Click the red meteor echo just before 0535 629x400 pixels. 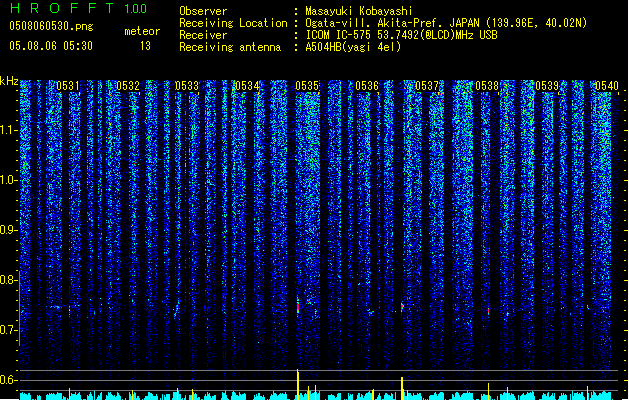coord(298,307)
